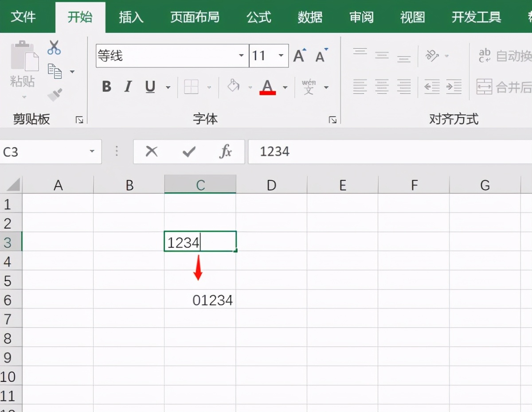The width and height of the screenshot is (532, 412).
Task: Open the text orientation tool
Action: click(432, 55)
